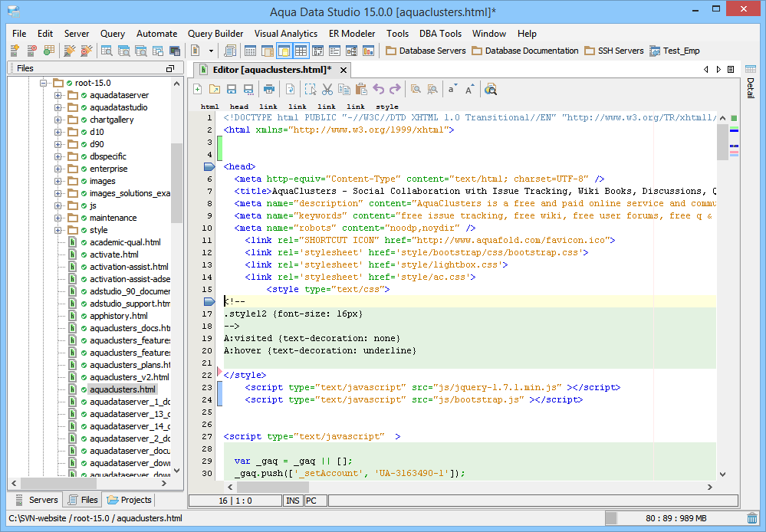Image resolution: width=766 pixels, height=532 pixels.
Task: Switch to the Projects tab
Action: [130, 500]
